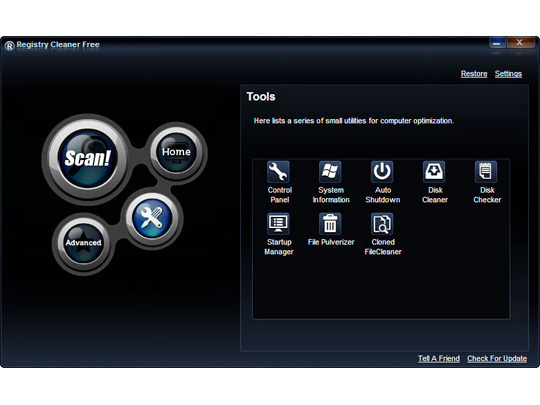Minimize the Registry Cleaner Free window
Viewport: 540px width, 405px height.
coord(497,43)
